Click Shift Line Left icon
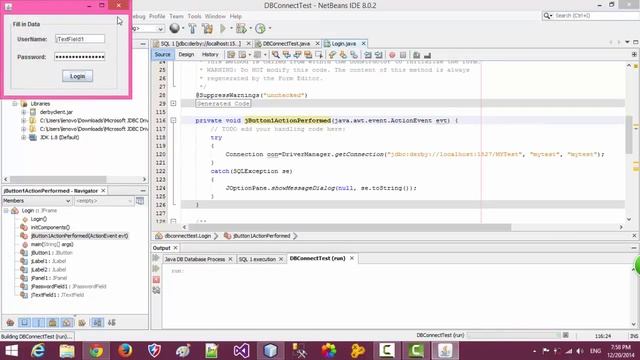Image resolution: width=640 pixels, height=360 pixels. pos(368,55)
